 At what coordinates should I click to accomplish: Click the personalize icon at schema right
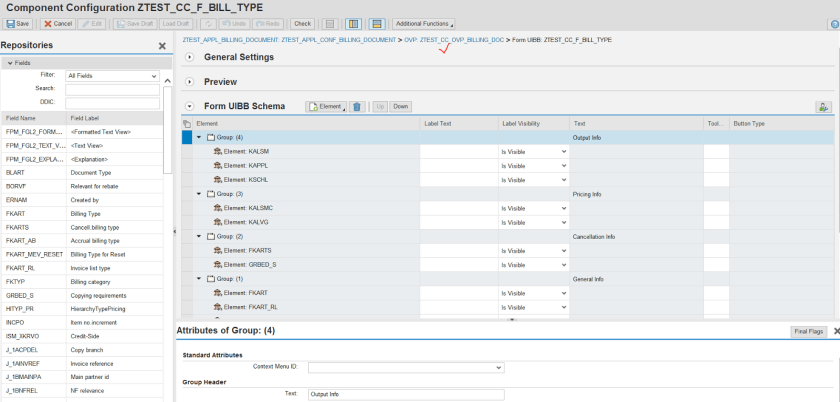pyautogui.click(x=823, y=106)
